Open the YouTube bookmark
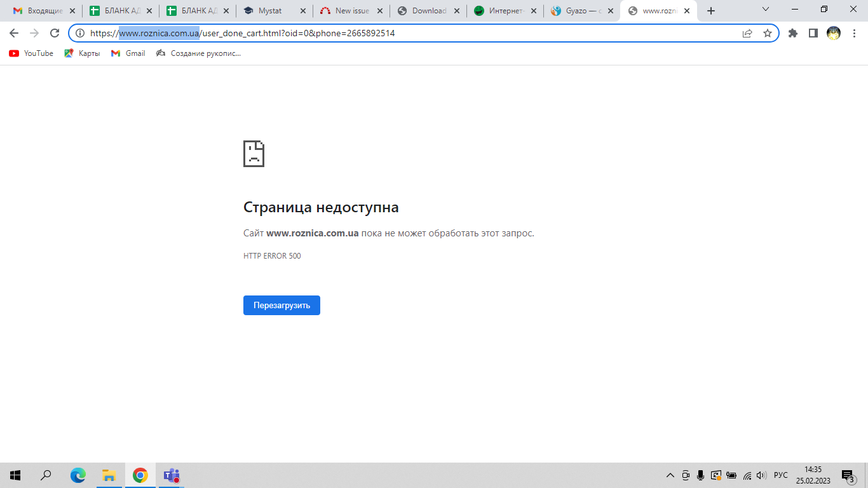868x488 pixels. 31,53
